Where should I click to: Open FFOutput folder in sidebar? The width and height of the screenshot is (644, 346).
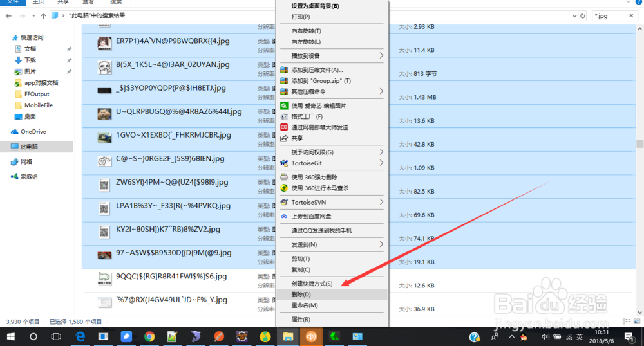click(37, 94)
